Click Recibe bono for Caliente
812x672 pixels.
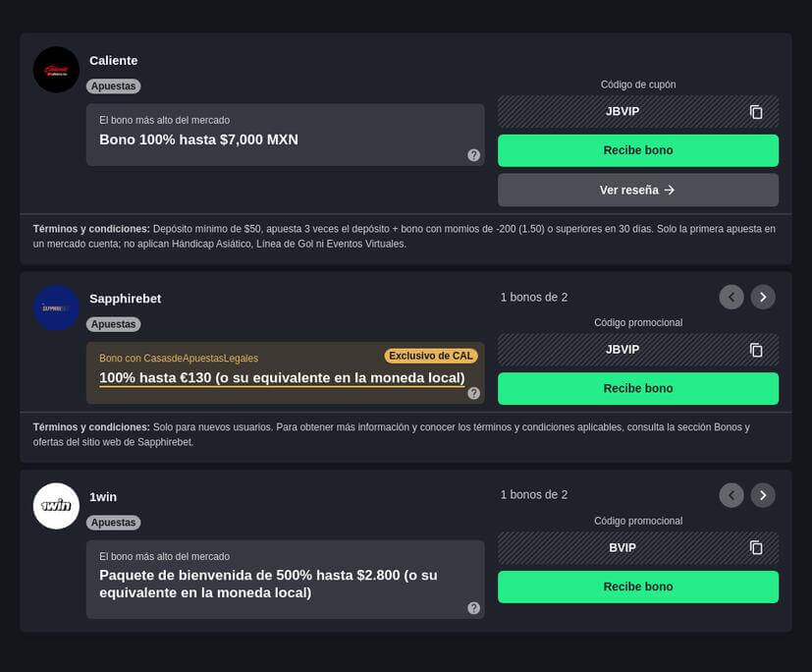(x=638, y=150)
